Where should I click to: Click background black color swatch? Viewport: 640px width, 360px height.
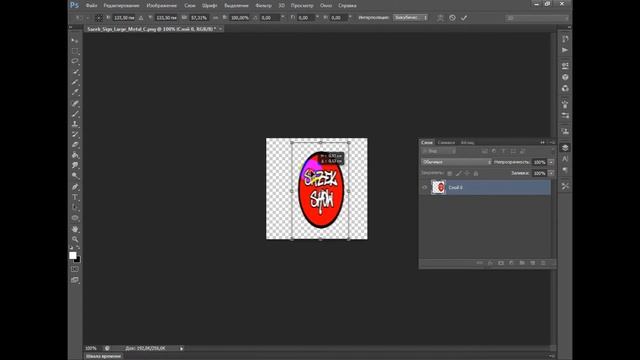(78, 260)
